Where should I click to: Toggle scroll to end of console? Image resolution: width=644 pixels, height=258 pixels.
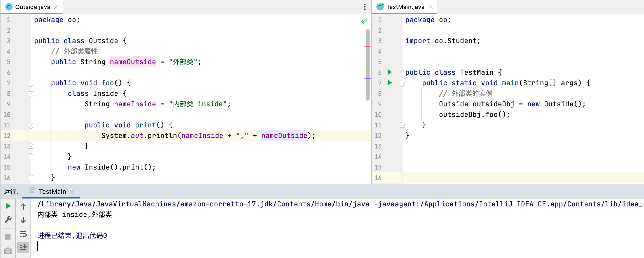[23, 247]
